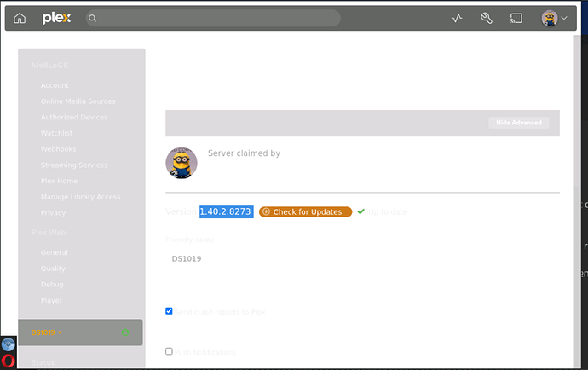Screen dimensions: 588x370
Task: Open Manage Library Access
Action: pyautogui.click(x=80, y=197)
